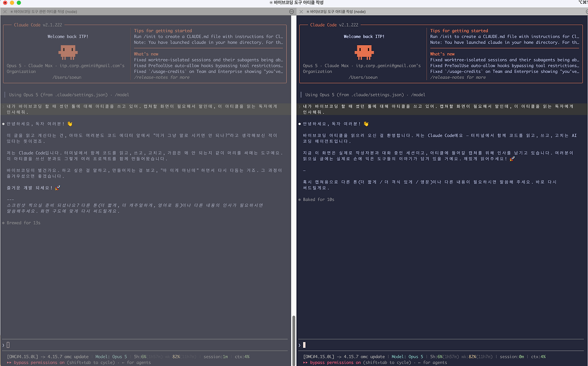Click 'Welcome back ITP!' in the left pane
Screen dimensions: 588x366
click(68, 37)
